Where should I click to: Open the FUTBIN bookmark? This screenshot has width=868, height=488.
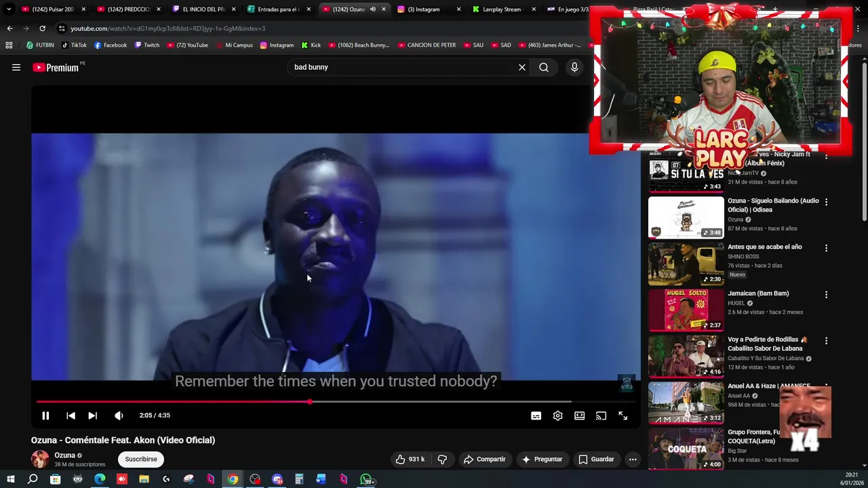(x=40, y=45)
